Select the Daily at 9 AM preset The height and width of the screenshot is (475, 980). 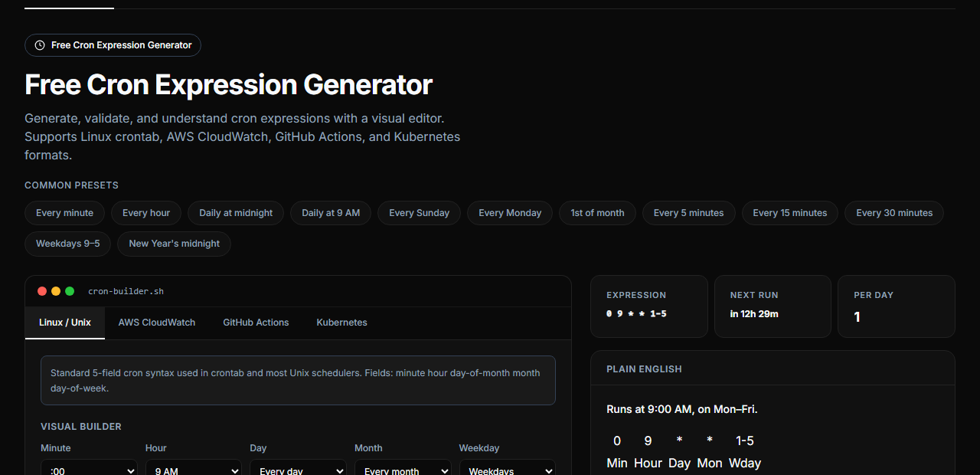tap(331, 213)
